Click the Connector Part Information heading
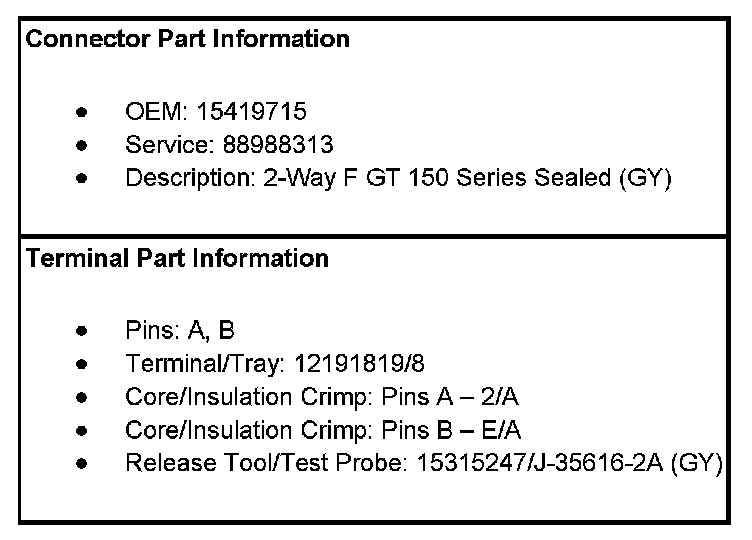The image size is (752, 540). point(187,39)
